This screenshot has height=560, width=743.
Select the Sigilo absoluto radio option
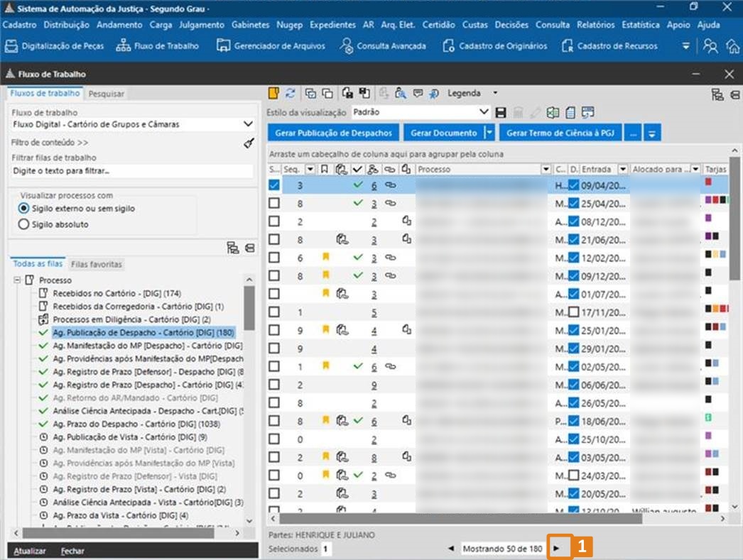(24, 224)
